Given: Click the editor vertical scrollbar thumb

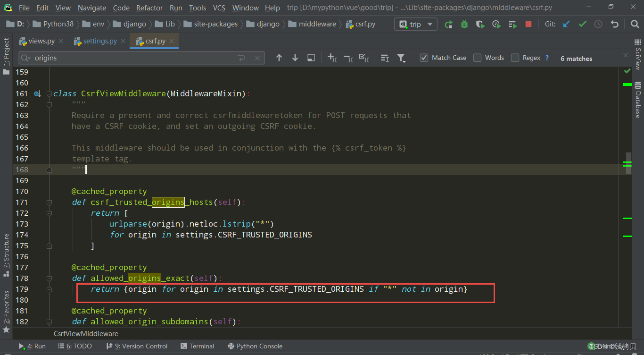Looking at the screenshot, I should (x=628, y=163).
